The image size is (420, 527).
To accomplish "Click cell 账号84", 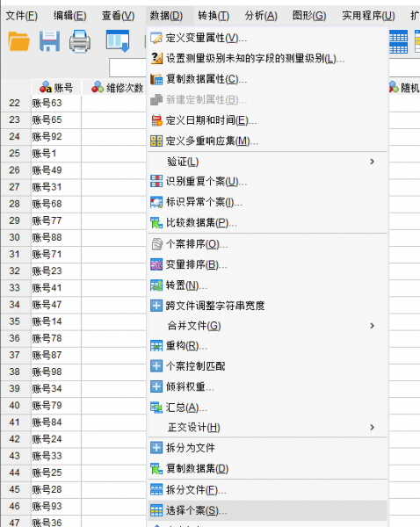I will [x=56, y=422].
